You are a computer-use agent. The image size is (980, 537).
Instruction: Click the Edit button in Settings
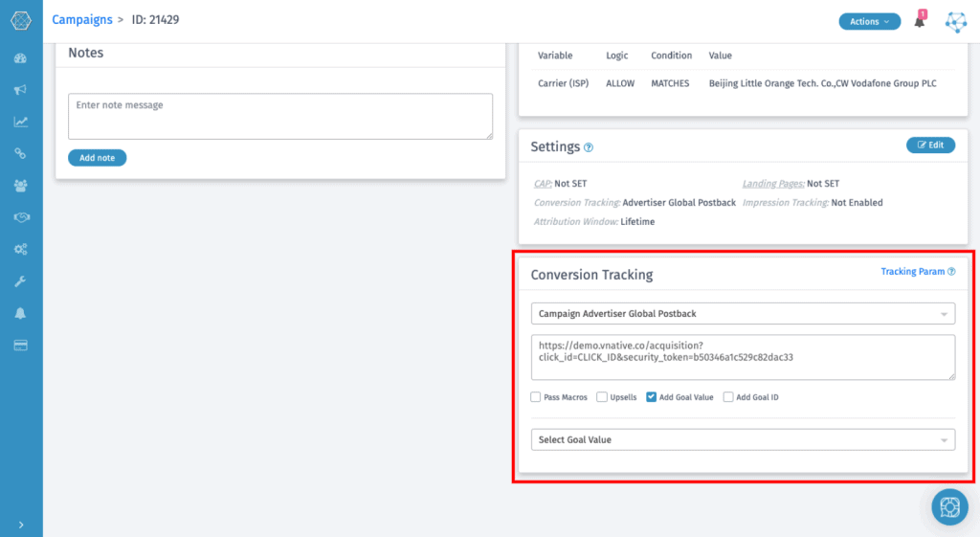(x=930, y=145)
